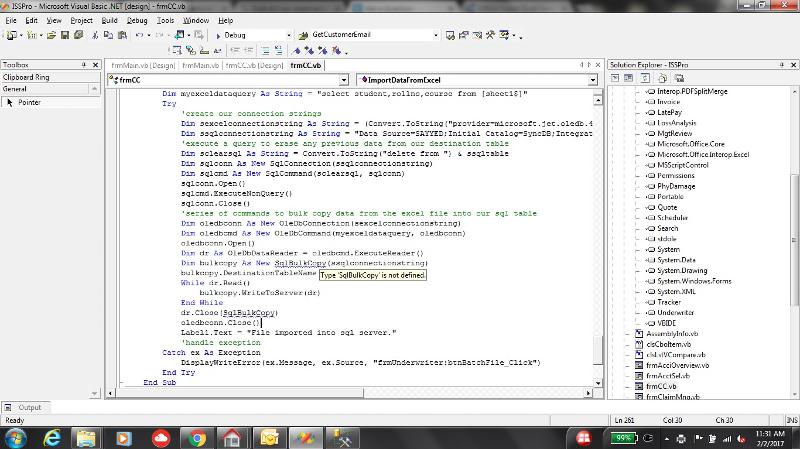Select the Pointer item in Toolbox
800x449 pixels.
(51, 102)
